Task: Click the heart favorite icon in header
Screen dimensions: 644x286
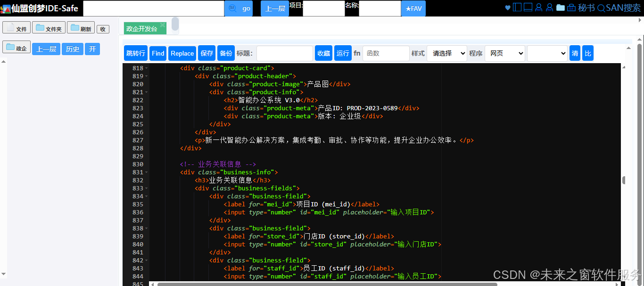Action: point(508,8)
